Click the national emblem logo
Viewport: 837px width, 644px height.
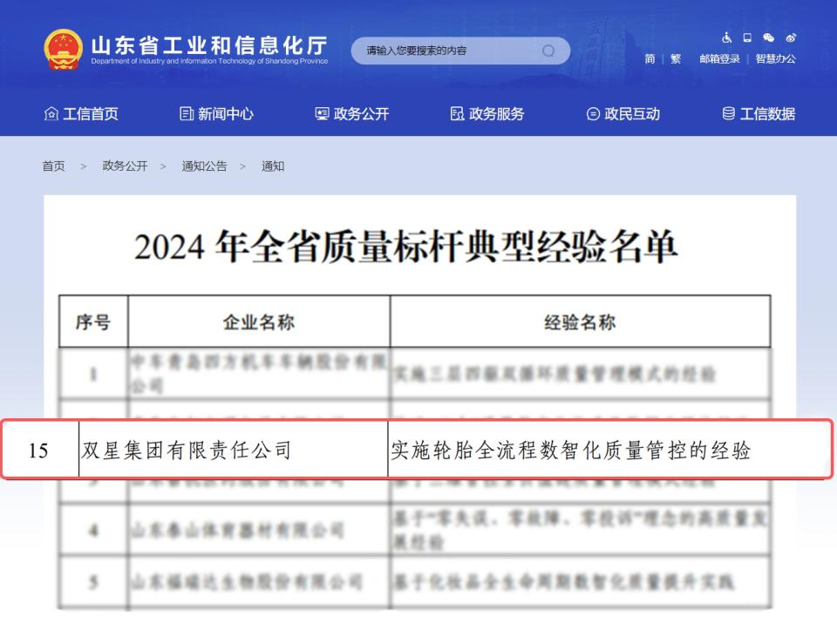click(63, 50)
